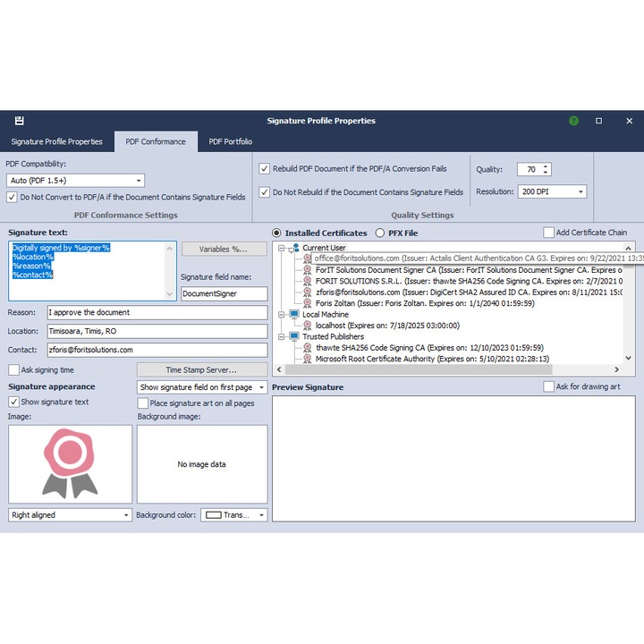Viewport: 644px width, 644px height.
Task: Click the Local Machine computer icon
Action: coord(295,315)
